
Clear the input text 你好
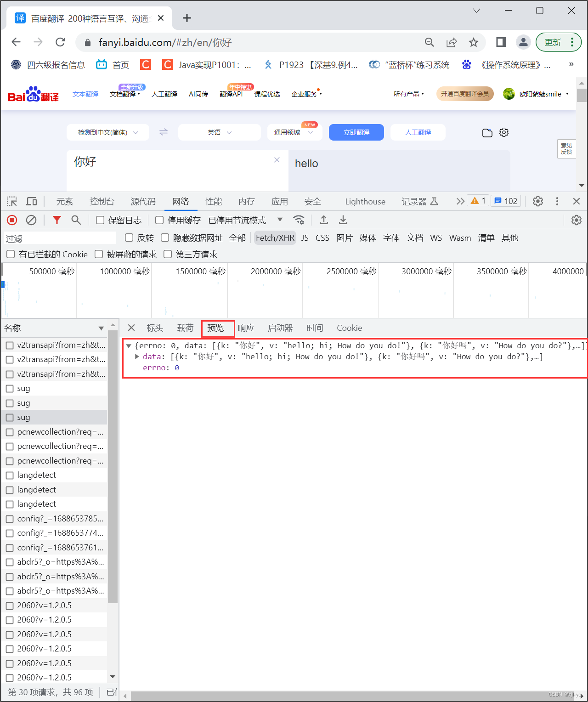pos(277,160)
